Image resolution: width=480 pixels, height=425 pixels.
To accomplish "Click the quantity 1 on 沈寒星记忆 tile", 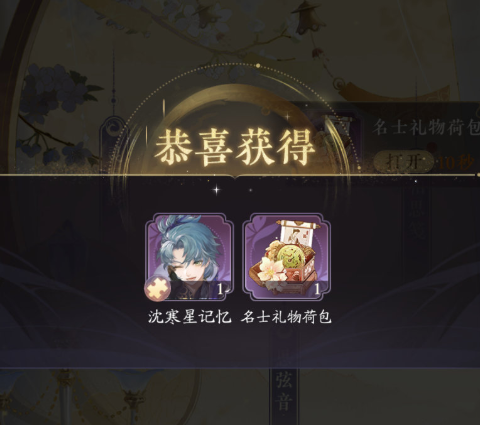I will 220,289.
